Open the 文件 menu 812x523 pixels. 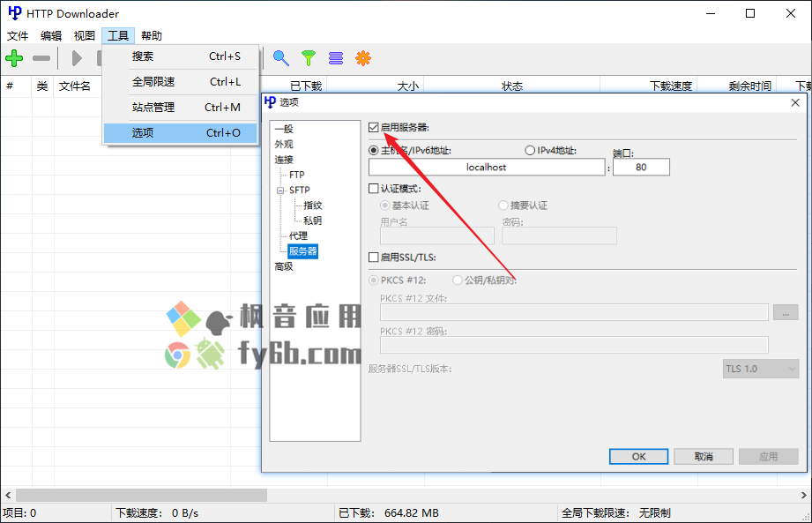pyautogui.click(x=18, y=36)
